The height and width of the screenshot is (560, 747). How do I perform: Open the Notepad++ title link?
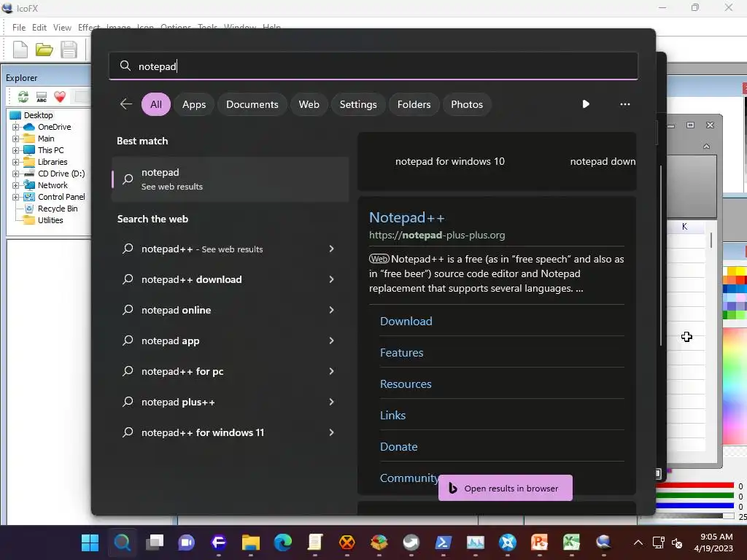point(406,217)
